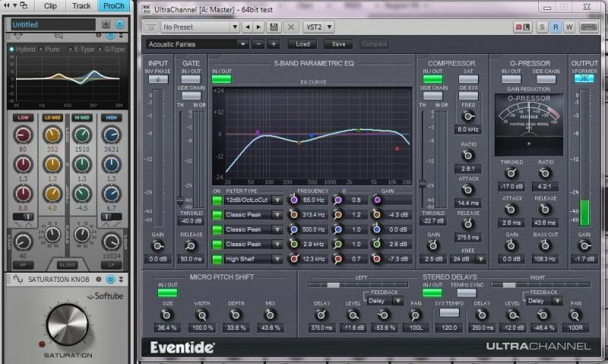Click the minus button next to Acoustic Fairies
Viewport: 608px width, 364px height.
click(258, 44)
